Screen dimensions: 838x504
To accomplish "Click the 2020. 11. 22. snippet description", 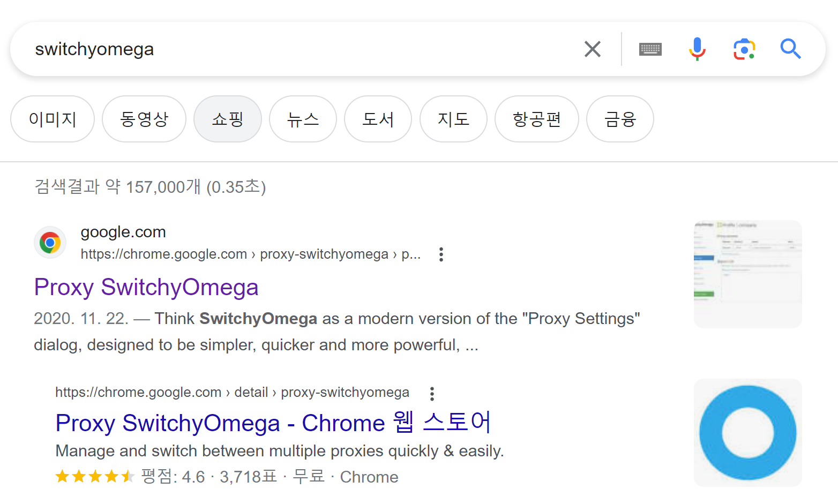I will coord(337,332).
